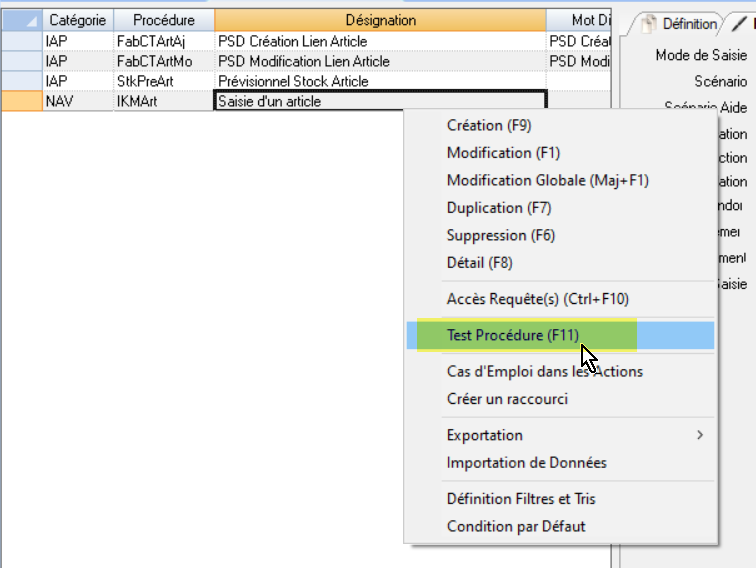The height and width of the screenshot is (568, 756).
Task: Click the Procédure column header
Action: tap(163, 20)
